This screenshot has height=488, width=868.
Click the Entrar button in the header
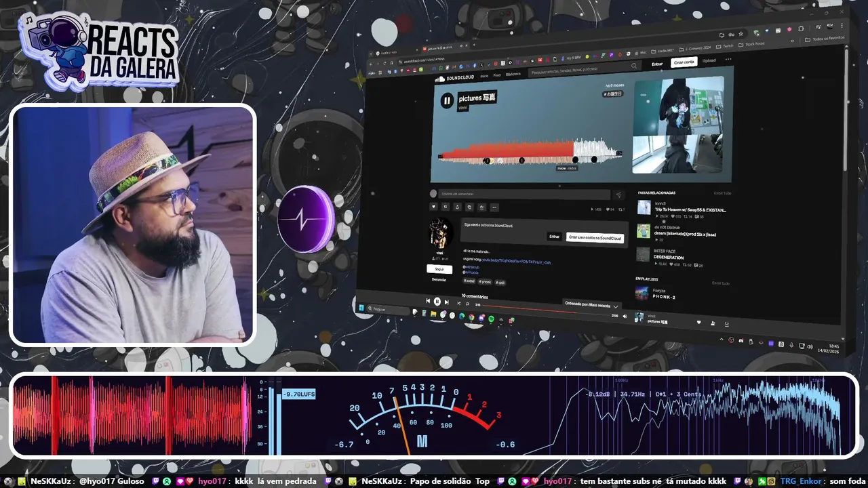pyautogui.click(x=657, y=64)
